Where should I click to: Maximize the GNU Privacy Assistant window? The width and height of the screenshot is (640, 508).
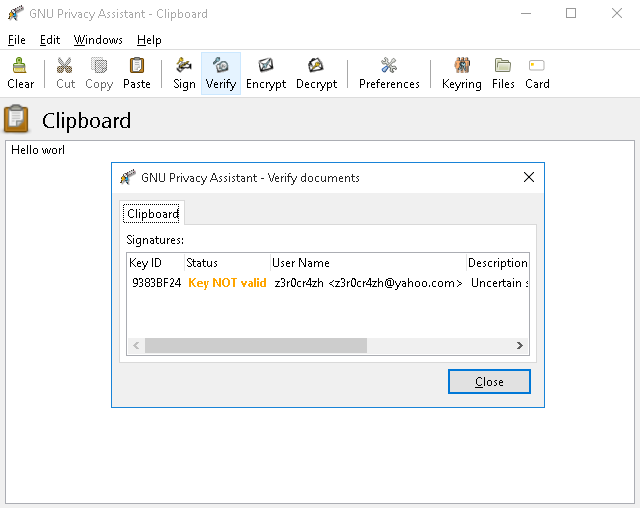[571, 13]
